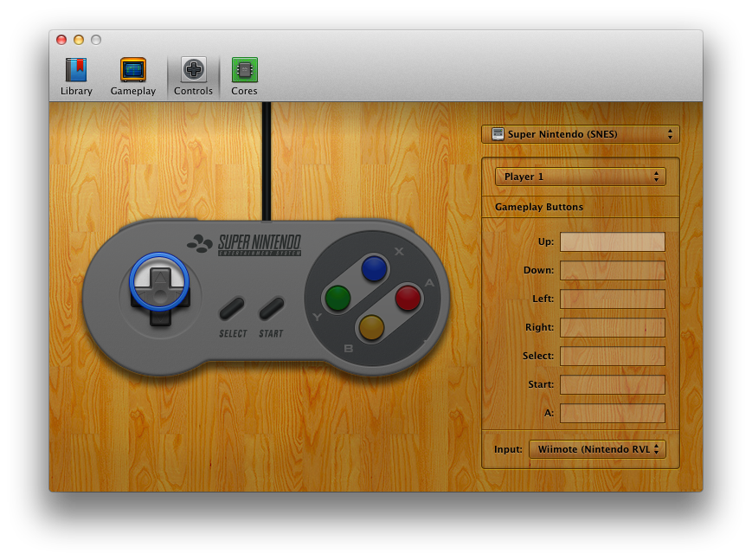
Task: Click the Down key binding field
Action: coord(613,270)
